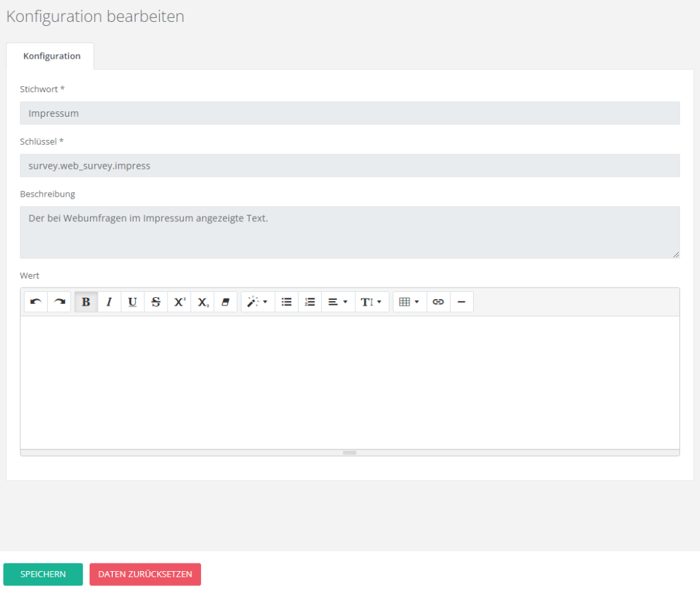Toggle bold formatting in the editor
Screen dimensions: 700x595
coord(86,302)
